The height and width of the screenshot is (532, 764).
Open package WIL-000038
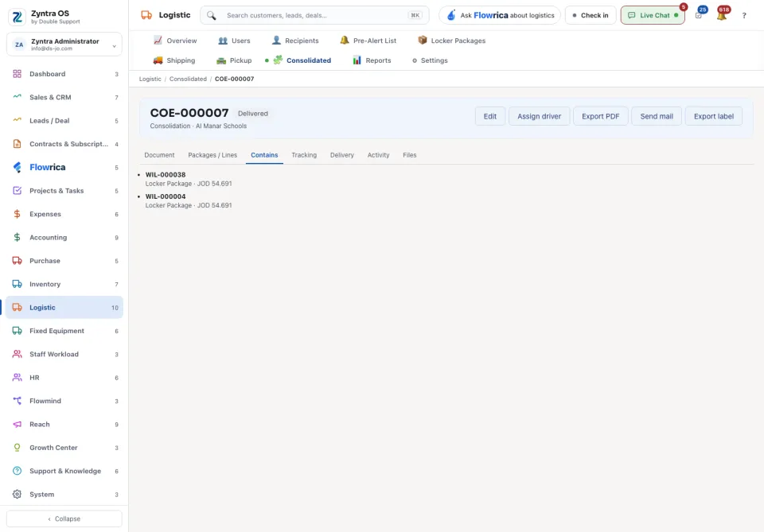click(166, 175)
